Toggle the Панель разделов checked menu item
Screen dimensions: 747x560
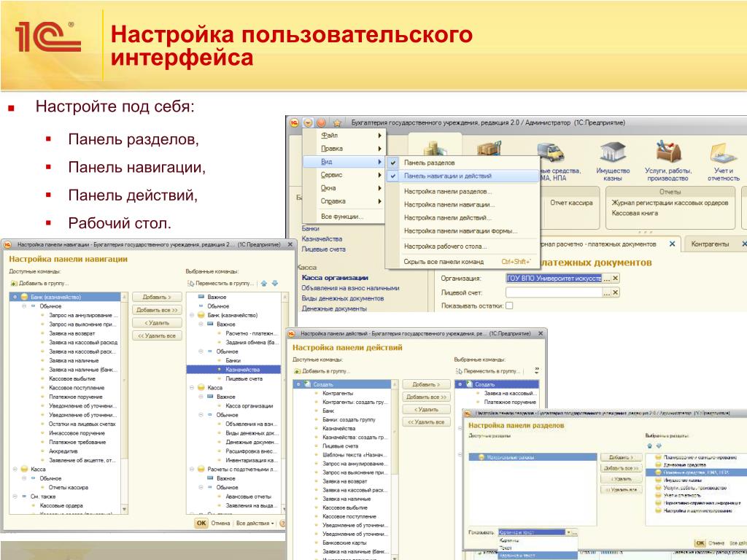[462, 163]
